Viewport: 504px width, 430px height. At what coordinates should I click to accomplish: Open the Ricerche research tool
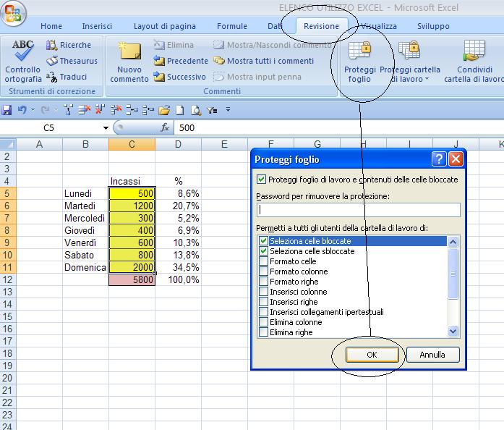[x=69, y=45]
